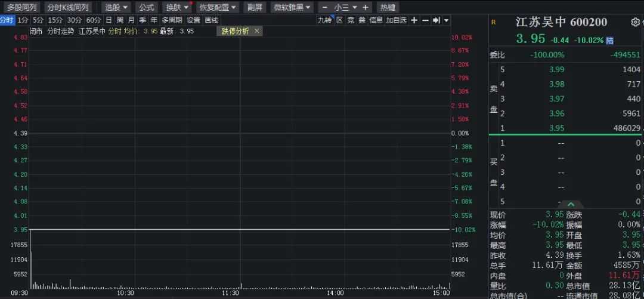The height and width of the screenshot is (299, 644).
Task: Click the R marker icon beside 江苏吴中
Action: [x=493, y=22]
